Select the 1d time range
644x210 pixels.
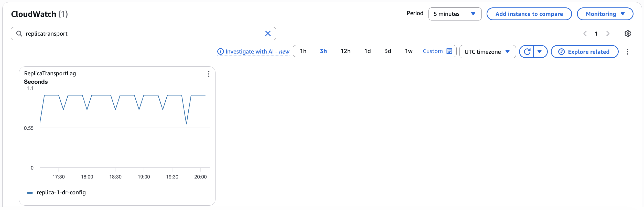[x=367, y=51]
